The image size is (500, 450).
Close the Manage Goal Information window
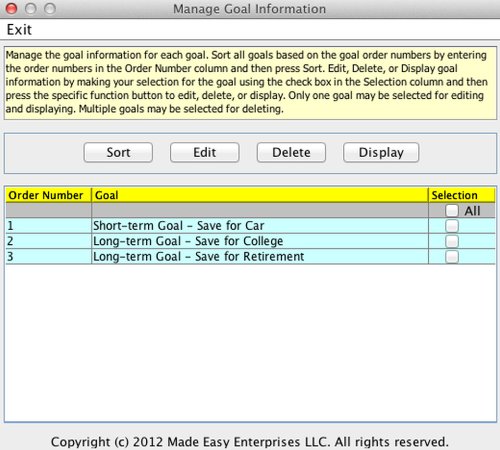click(12, 9)
